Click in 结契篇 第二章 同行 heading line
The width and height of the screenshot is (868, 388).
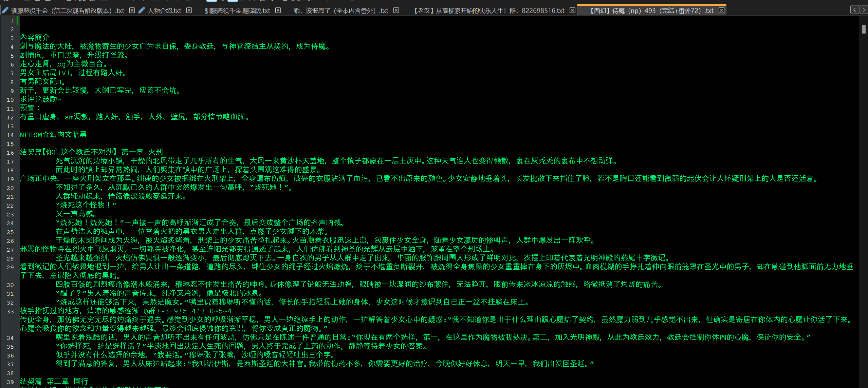pyautogui.click(x=54, y=381)
